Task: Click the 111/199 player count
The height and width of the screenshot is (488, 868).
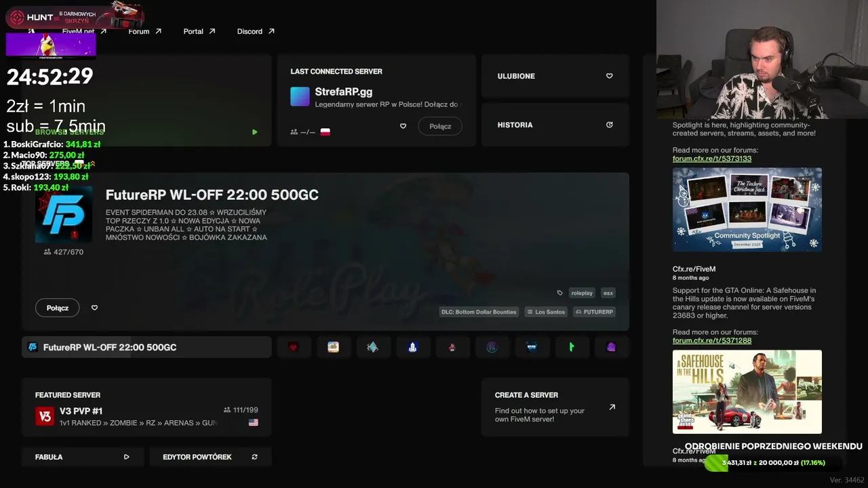Action: tap(241, 410)
